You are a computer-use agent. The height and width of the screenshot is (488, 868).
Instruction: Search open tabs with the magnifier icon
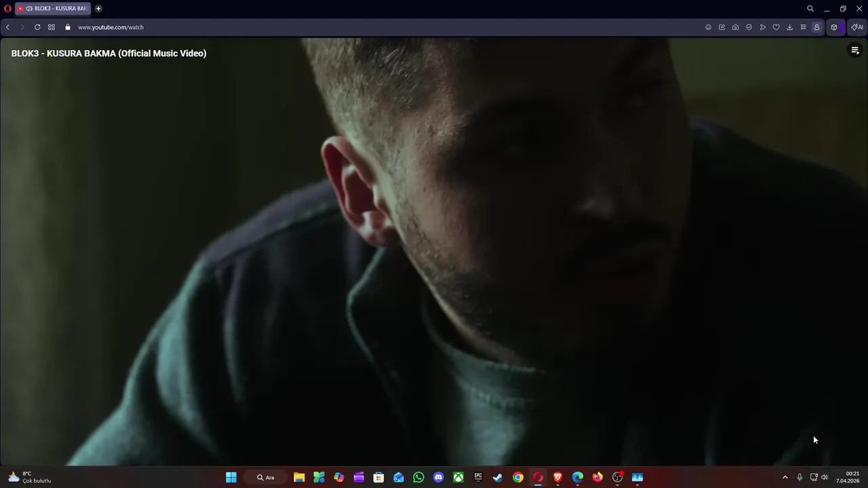pyautogui.click(x=810, y=9)
